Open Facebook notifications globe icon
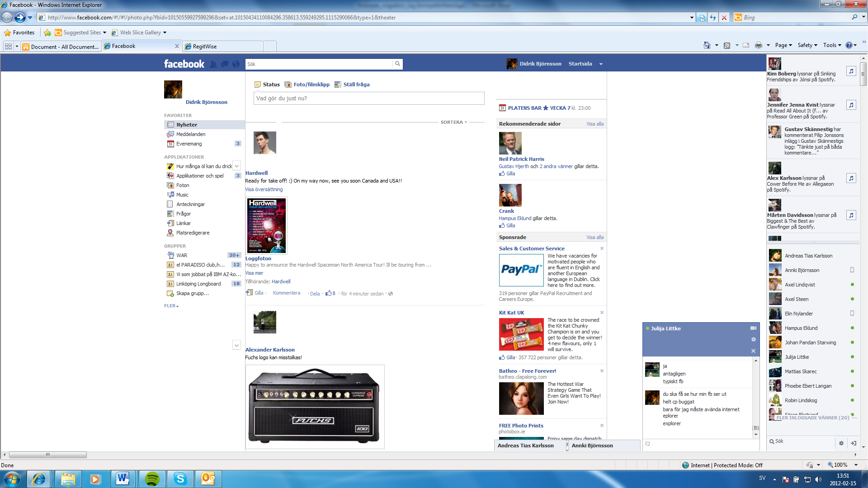The height and width of the screenshot is (488, 868). coord(236,64)
